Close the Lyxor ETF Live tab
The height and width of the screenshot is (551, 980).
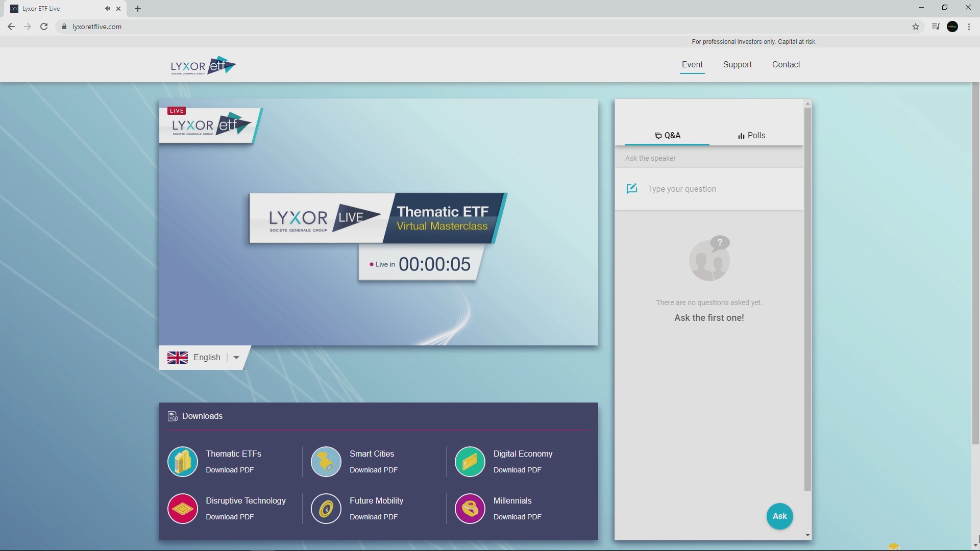(x=118, y=9)
